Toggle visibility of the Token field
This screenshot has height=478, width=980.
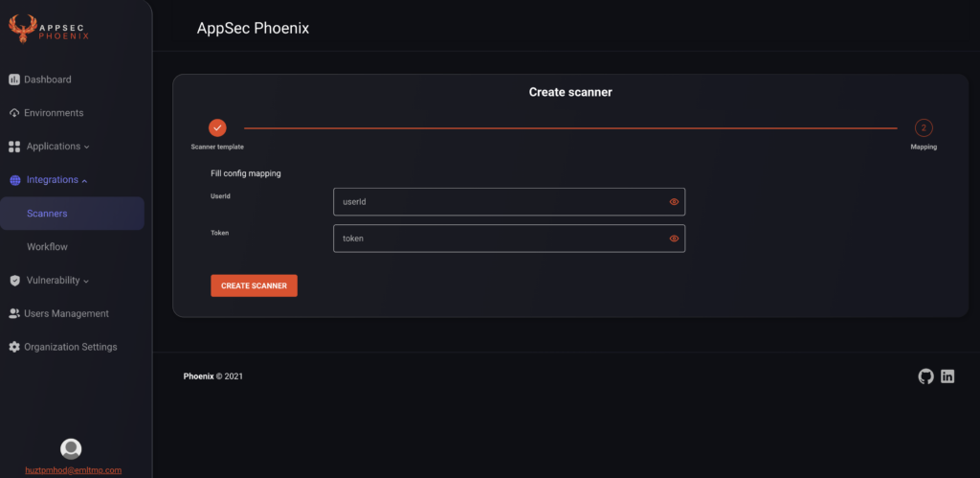674,239
